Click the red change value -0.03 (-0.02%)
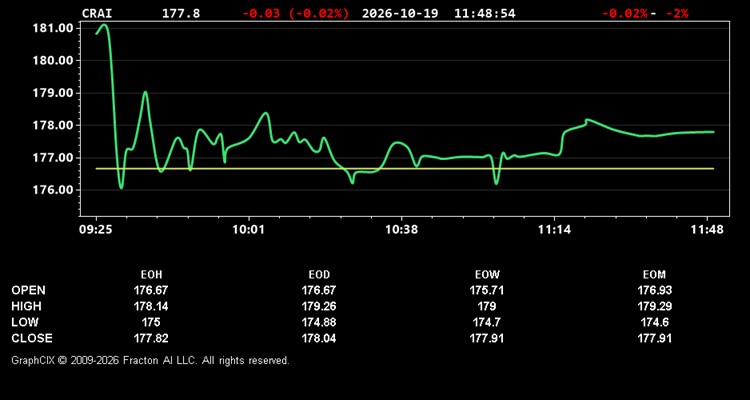Image resolution: width=750 pixels, height=400 pixels. tap(296, 13)
